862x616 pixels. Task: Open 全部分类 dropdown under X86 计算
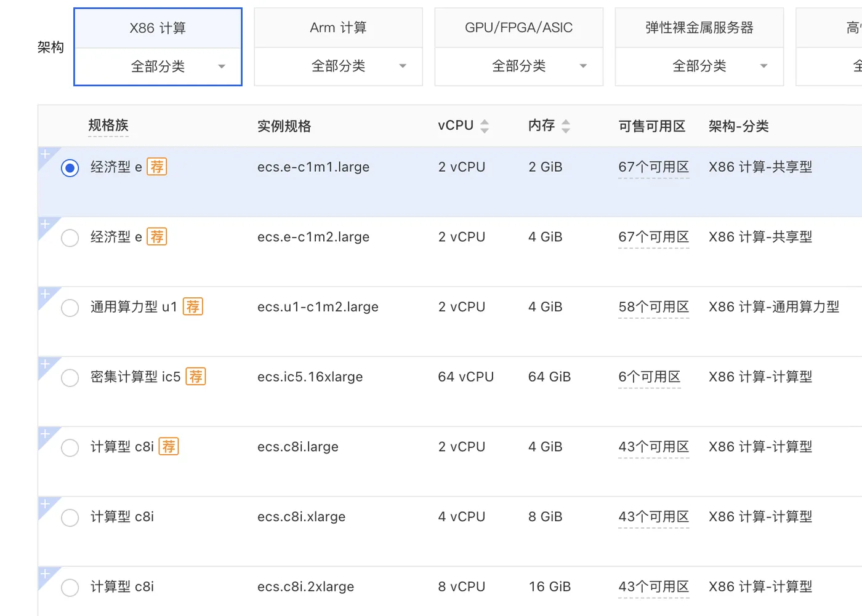point(158,66)
